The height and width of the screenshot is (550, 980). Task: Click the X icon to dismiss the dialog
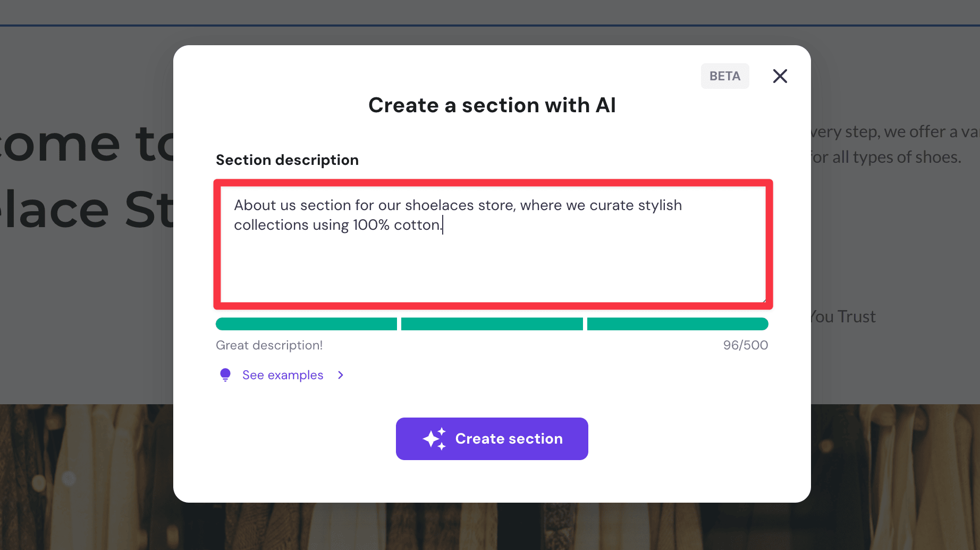780,76
